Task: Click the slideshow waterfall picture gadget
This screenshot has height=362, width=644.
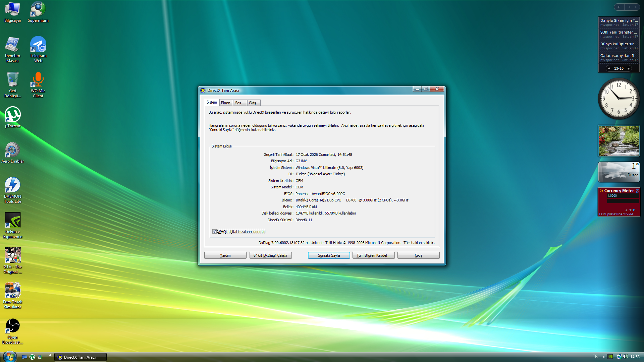Action: click(x=619, y=141)
